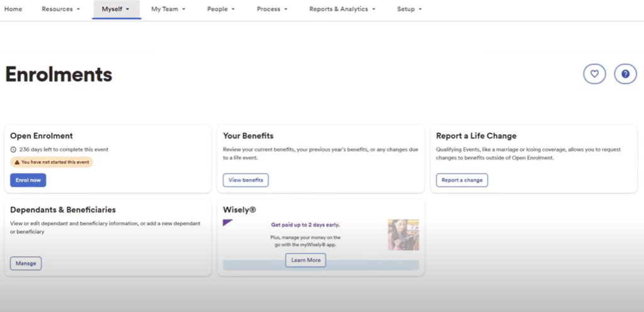Click Report a change button
The height and width of the screenshot is (312, 644).
[462, 180]
